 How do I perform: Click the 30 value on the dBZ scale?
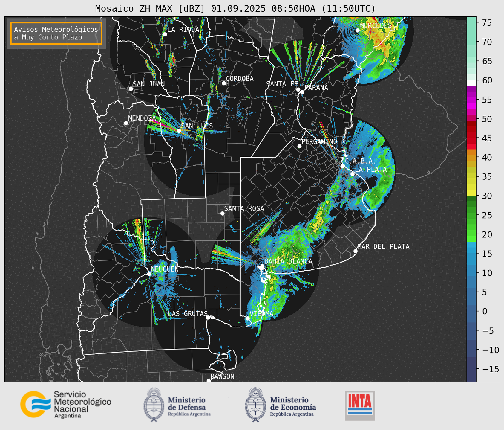pos(486,196)
